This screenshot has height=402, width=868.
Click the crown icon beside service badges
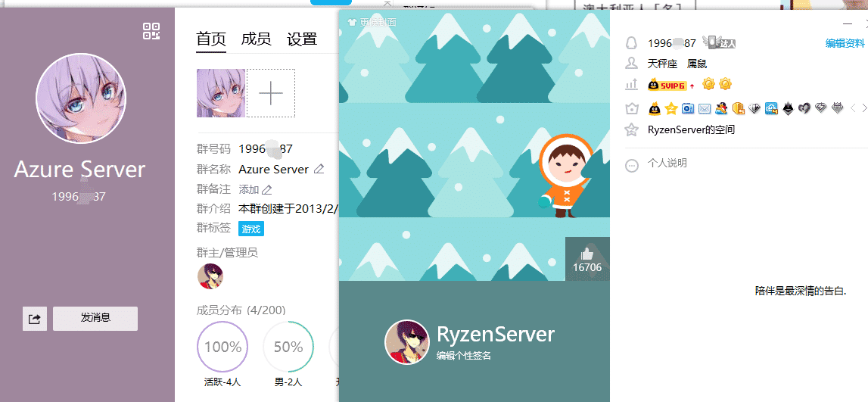pyautogui.click(x=632, y=108)
